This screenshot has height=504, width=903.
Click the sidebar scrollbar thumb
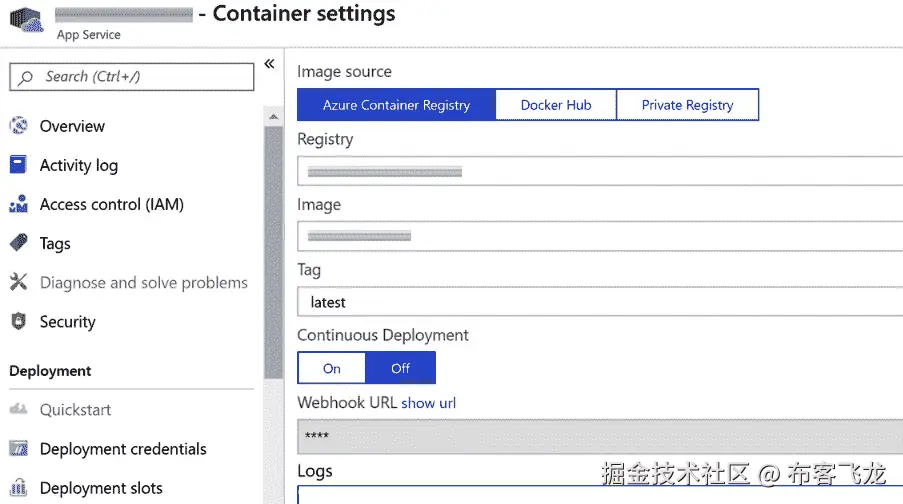[274, 252]
